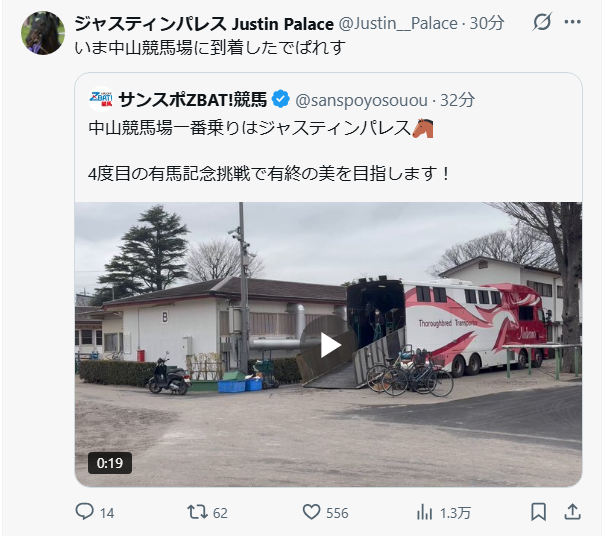Screen dimensions: 606x536
Task: Click the blue verified badge
Action: coord(281,100)
